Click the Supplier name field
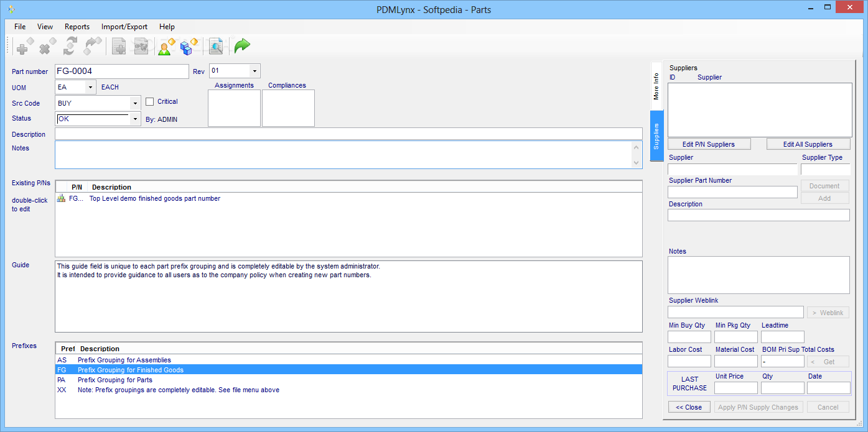This screenshot has height=432, width=868. [x=732, y=169]
